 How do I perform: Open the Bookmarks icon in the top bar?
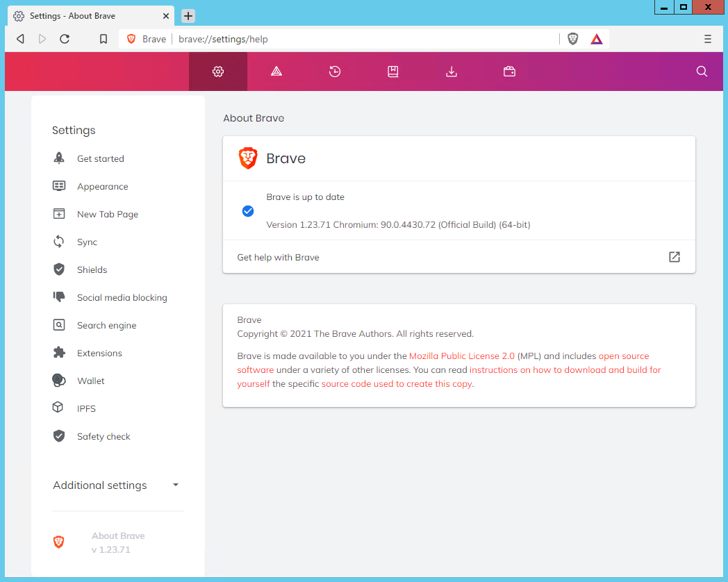(x=393, y=72)
